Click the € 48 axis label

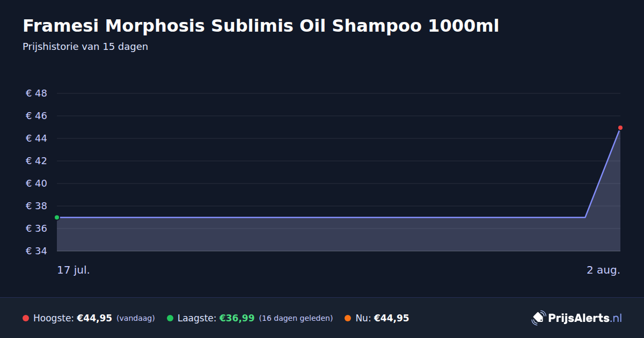(36, 93)
